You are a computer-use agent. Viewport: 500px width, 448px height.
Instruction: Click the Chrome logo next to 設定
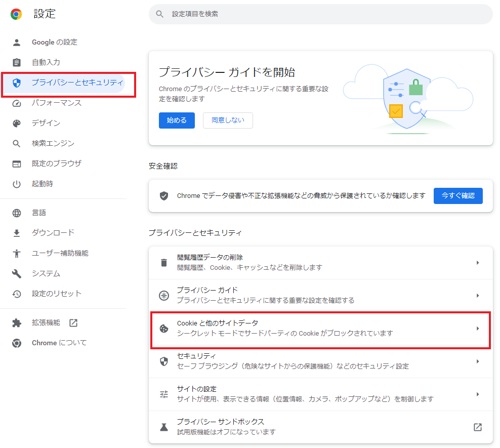(16, 14)
